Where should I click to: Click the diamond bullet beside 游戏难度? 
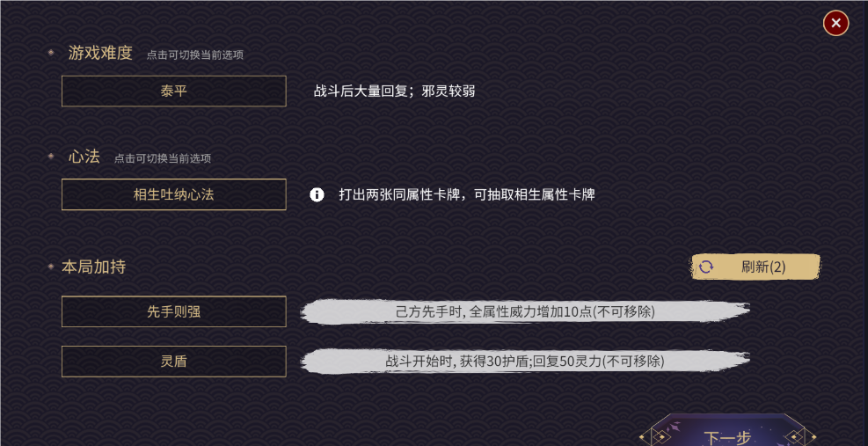pos(51,53)
